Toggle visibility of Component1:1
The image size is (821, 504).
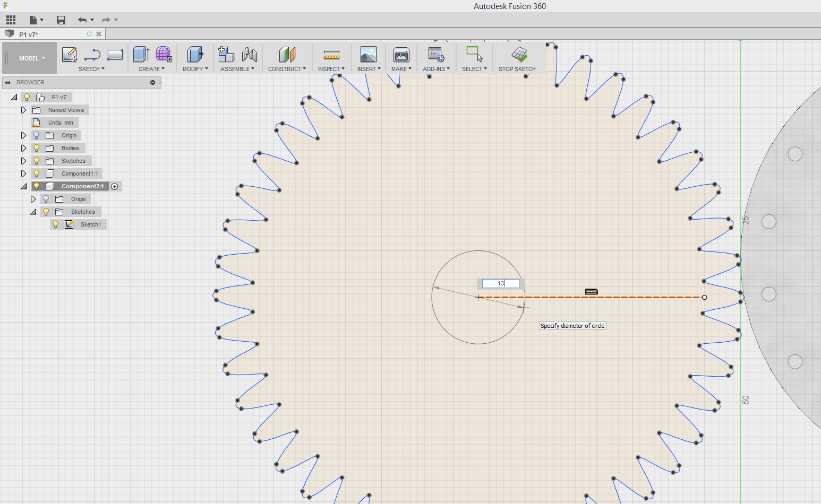tap(36, 173)
